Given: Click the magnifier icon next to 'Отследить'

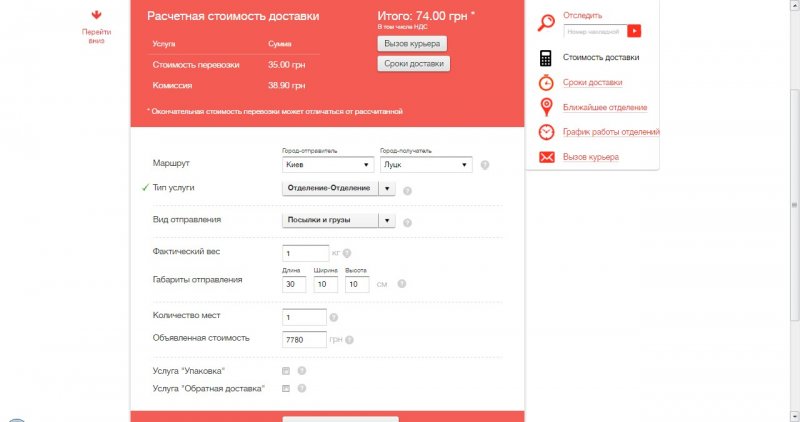Looking at the screenshot, I should [546, 24].
